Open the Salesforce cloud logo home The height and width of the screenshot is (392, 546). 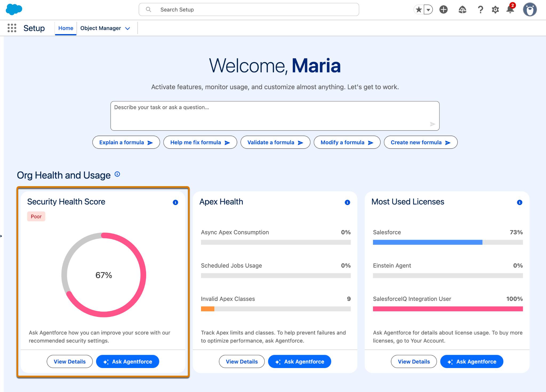tap(14, 9)
